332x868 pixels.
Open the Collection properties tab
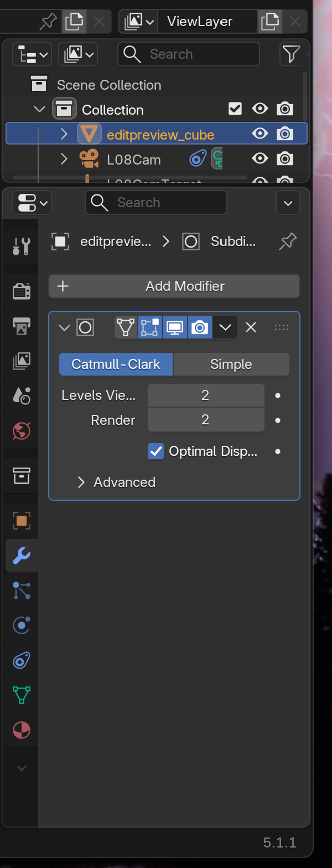tap(22, 476)
